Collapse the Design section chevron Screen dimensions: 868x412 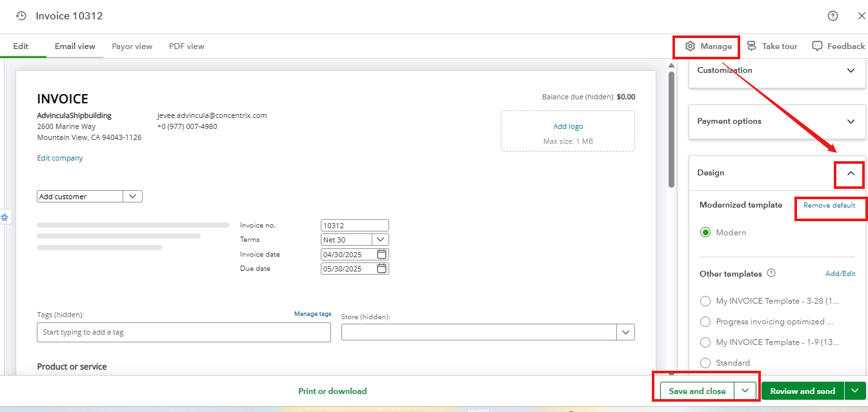(851, 173)
